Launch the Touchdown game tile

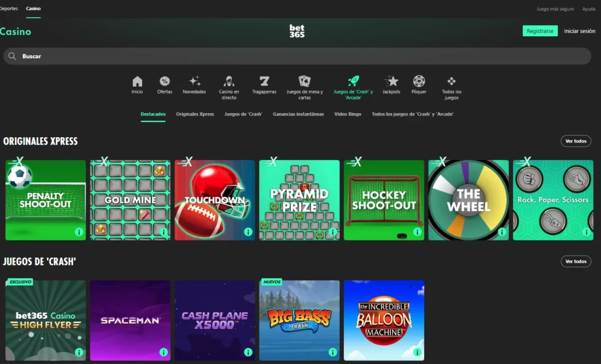[x=215, y=200]
